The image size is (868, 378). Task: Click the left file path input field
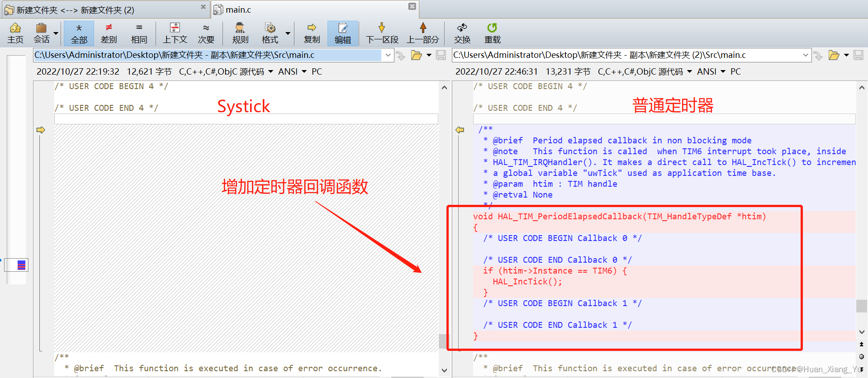(x=208, y=55)
